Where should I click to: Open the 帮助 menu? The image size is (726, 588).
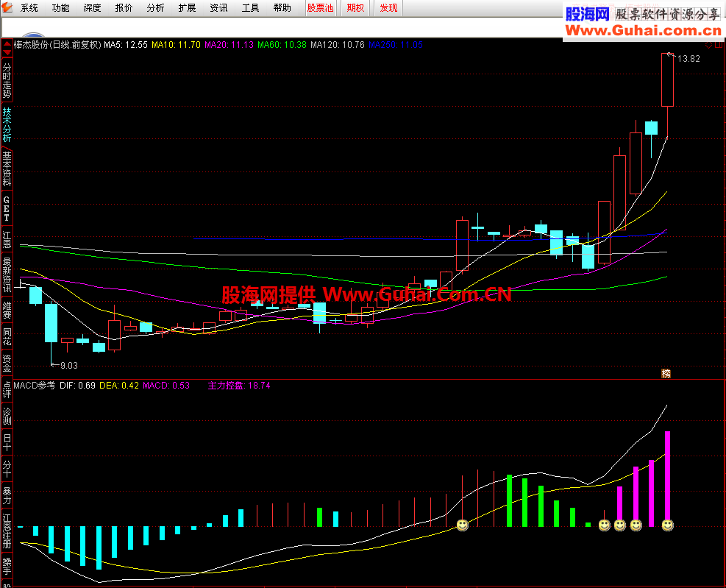tap(282, 8)
